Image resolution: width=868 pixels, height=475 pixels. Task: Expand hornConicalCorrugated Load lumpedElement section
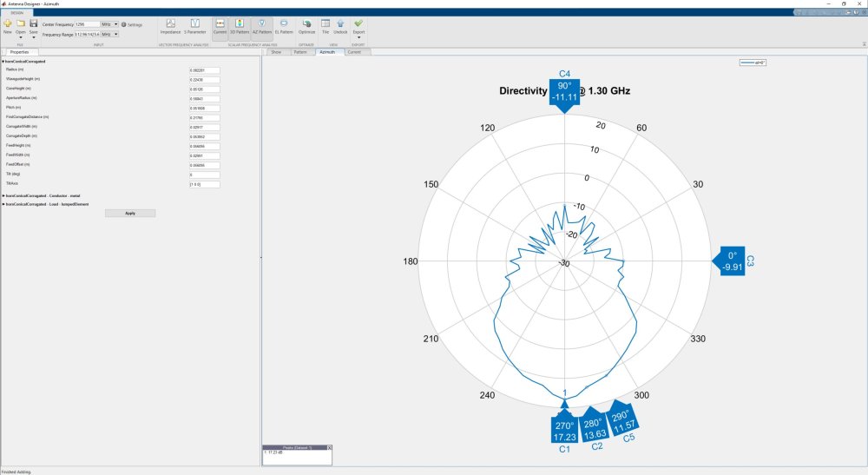(3, 204)
